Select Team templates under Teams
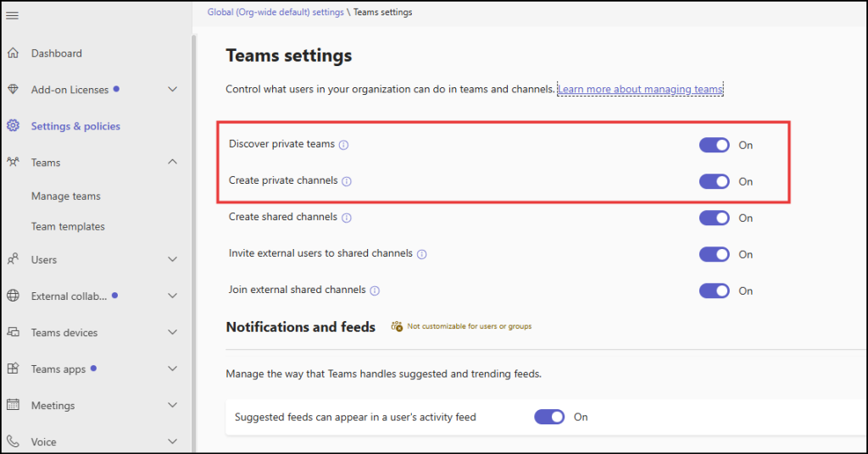Screen dimensions: 868x454 point(68,226)
